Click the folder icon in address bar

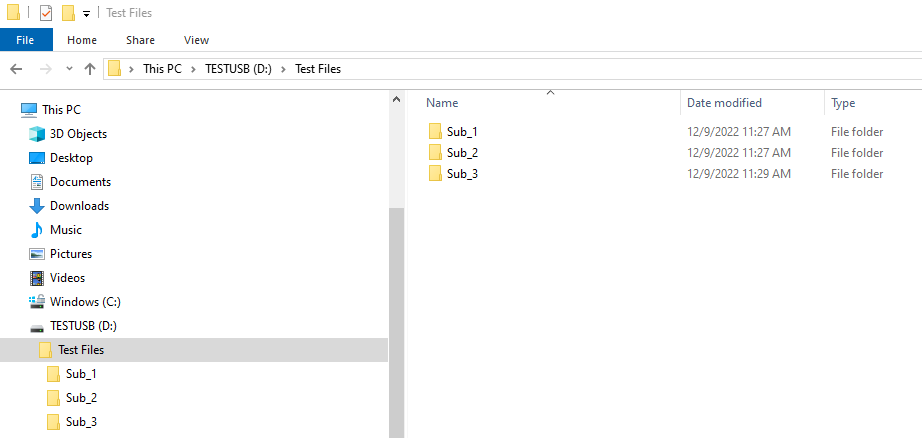[114, 69]
